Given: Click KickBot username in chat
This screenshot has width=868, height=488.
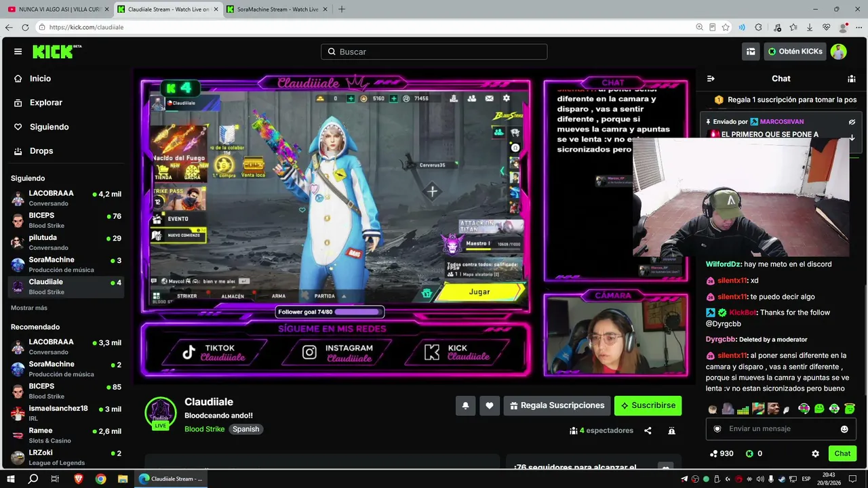Looking at the screenshot, I should pyautogui.click(x=743, y=312).
